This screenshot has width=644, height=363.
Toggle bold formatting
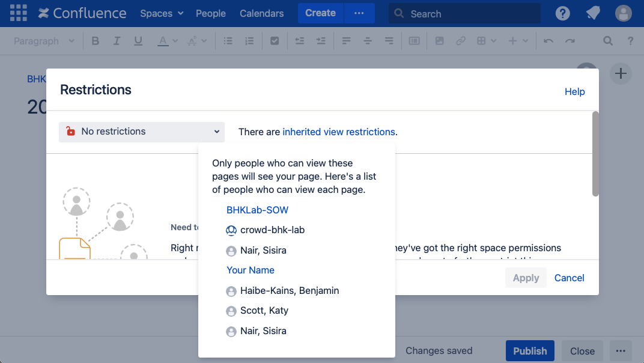pyautogui.click(x=96, y=41)
